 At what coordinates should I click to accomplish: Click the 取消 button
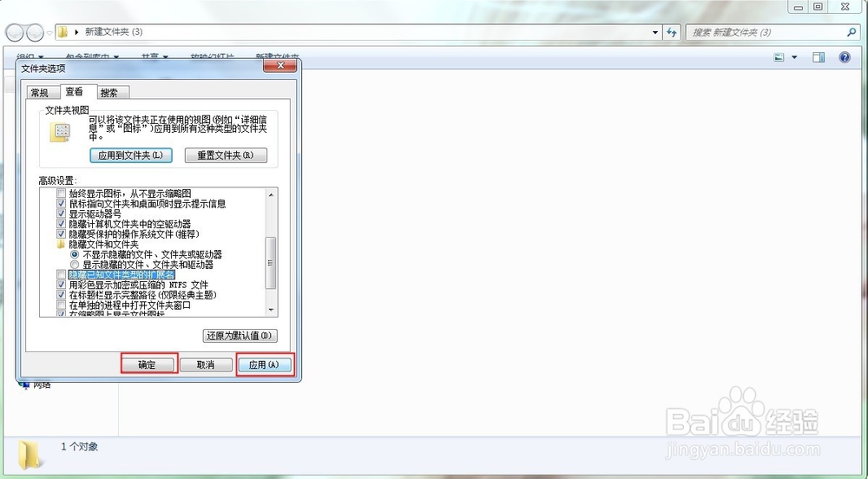[x=206, y=364]
